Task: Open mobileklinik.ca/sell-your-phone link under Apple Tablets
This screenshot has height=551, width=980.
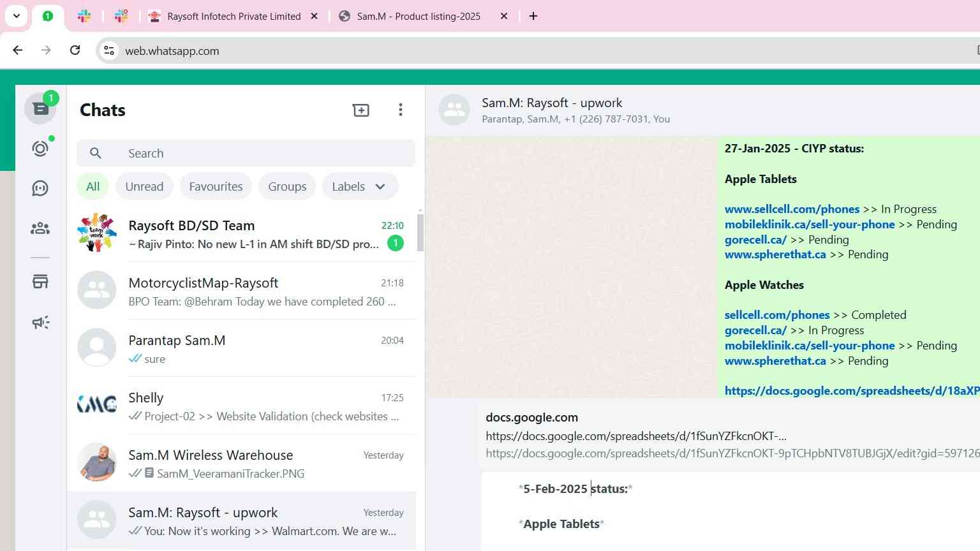Action: [810, 224]
